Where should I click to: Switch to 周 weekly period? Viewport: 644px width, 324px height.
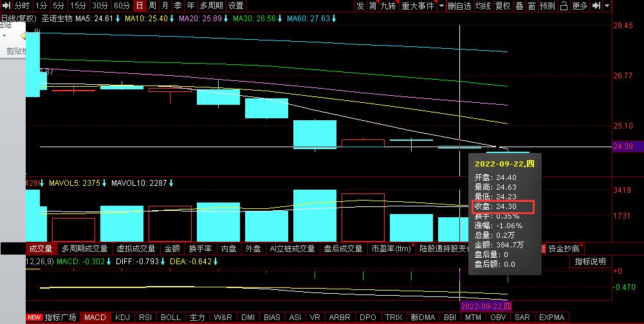coord(152,6)
